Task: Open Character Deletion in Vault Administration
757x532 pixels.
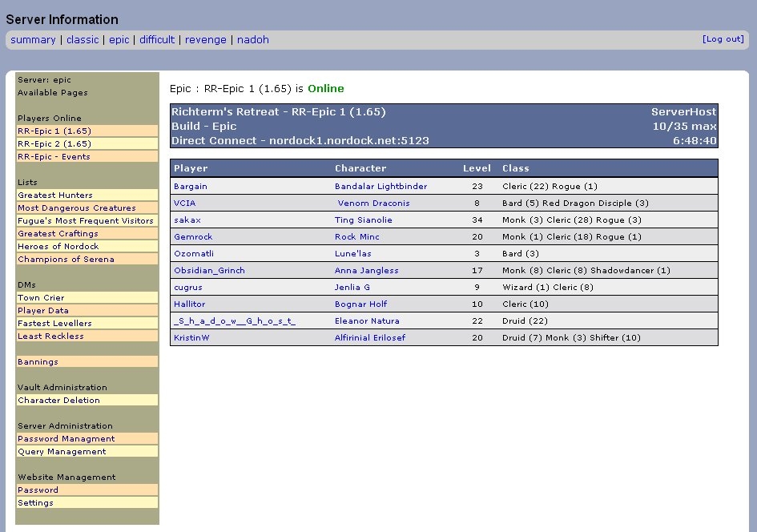Action: click(x=58, y=401)
